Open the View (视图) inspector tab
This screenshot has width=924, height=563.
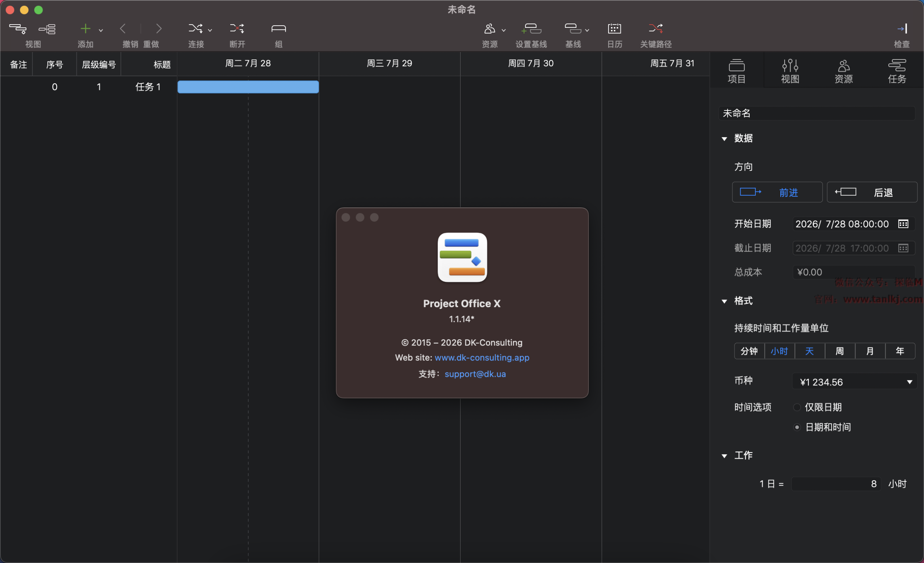[x=790, y=71]
